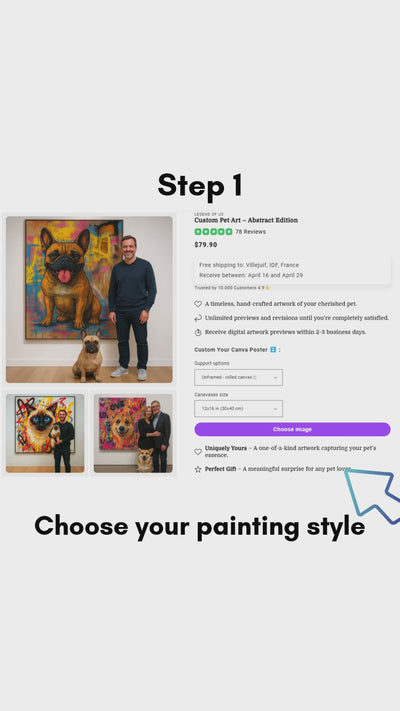The height and width of the screenshot is (711, 400).
Task: Open the Canevases size dropdown
Action: pyautogui.click(x=239, y=409)
